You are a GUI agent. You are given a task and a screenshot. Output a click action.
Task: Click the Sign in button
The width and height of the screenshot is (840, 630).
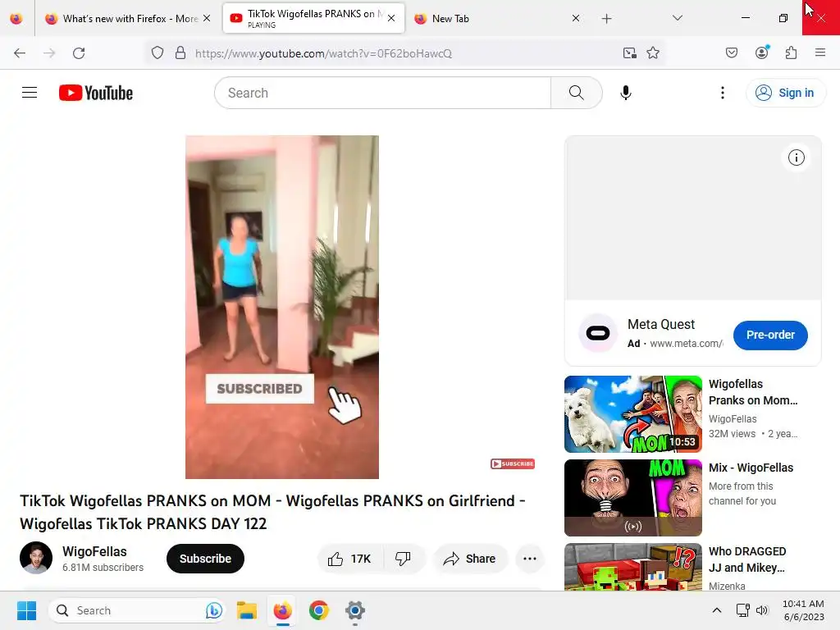(x=785, y=93)
